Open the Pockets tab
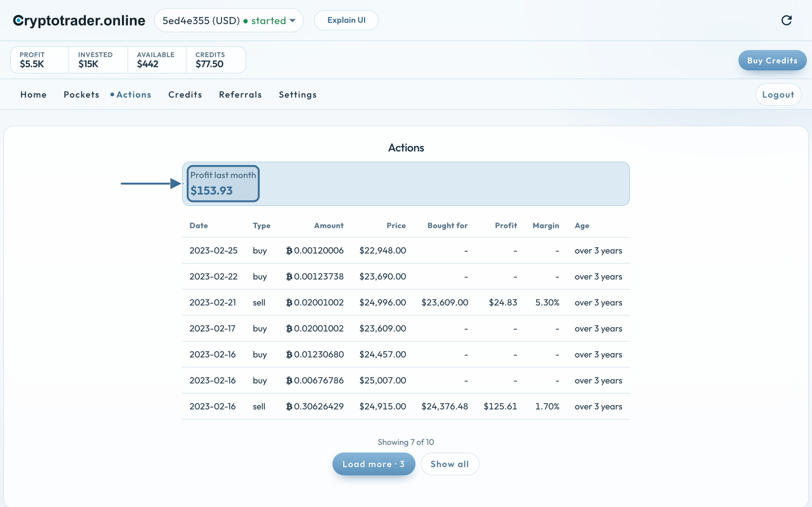Screen dimensions: 812x507 point(82,94)
